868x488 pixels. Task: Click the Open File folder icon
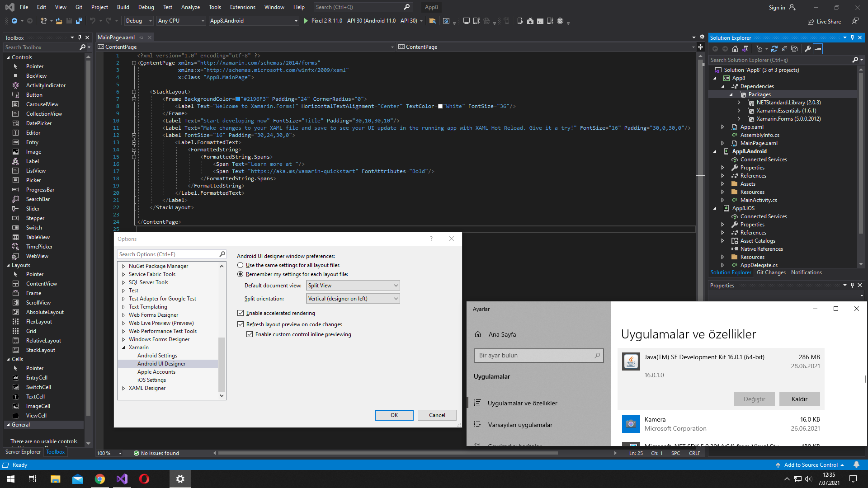[59, 21]
